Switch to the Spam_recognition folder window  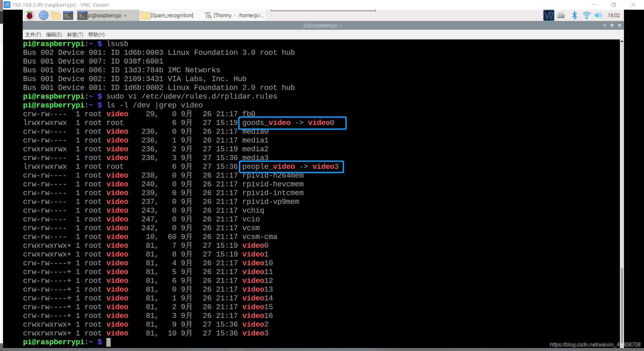(x=170, y=15)
